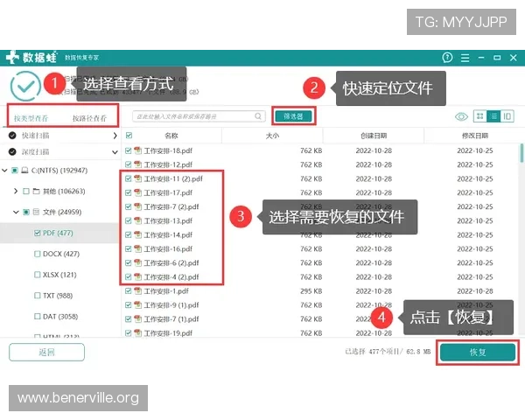The height and width of the screenshot is (420, 525).
Task: Select file 工作安排-6 (2).pdf
Action: coord(171,262)
